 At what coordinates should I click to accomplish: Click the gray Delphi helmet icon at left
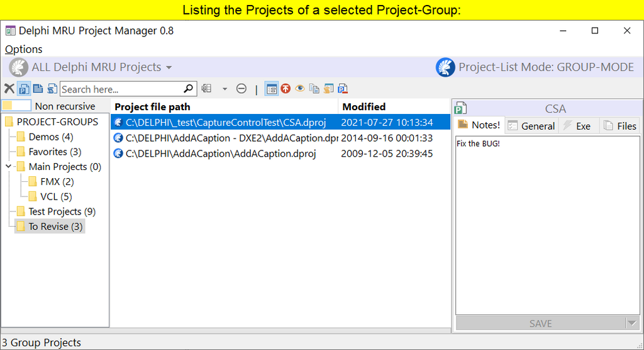click(x=18, y=67)
